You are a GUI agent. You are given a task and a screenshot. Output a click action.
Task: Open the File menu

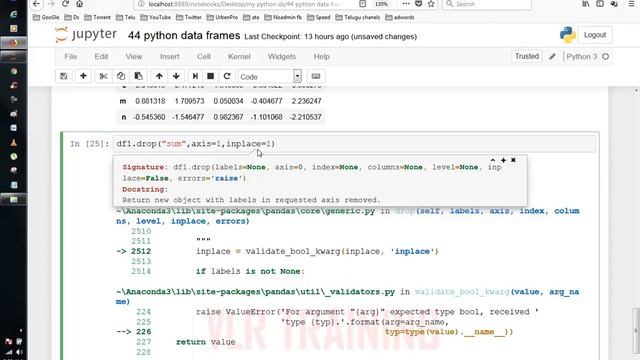71,57
